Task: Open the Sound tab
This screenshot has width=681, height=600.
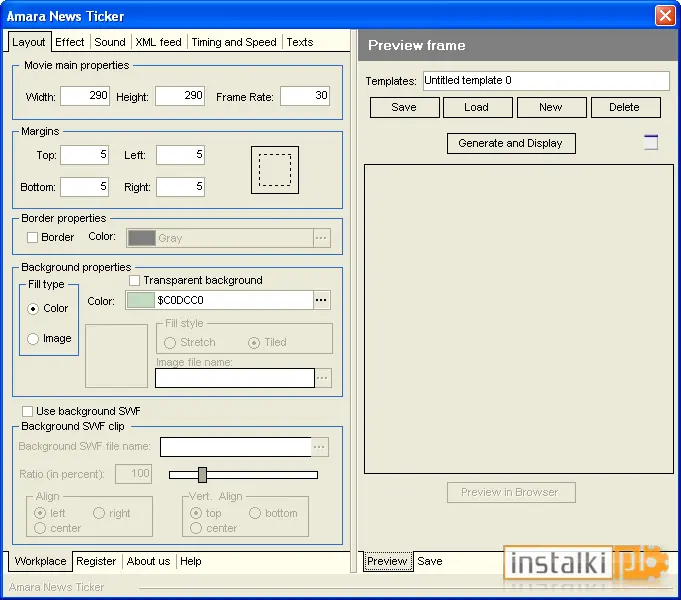Action: click(110, 42)
